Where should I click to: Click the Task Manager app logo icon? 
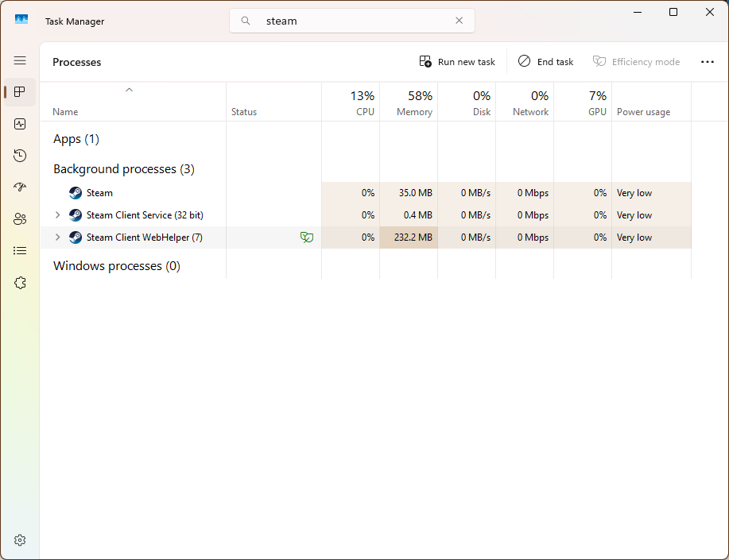(21, 20)
